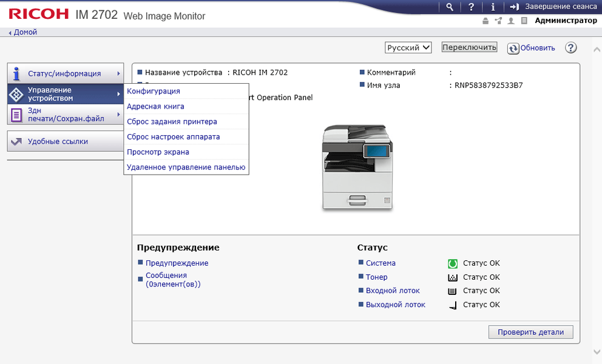
Task: Open the Система status link
Action: [x=380, y=263]
